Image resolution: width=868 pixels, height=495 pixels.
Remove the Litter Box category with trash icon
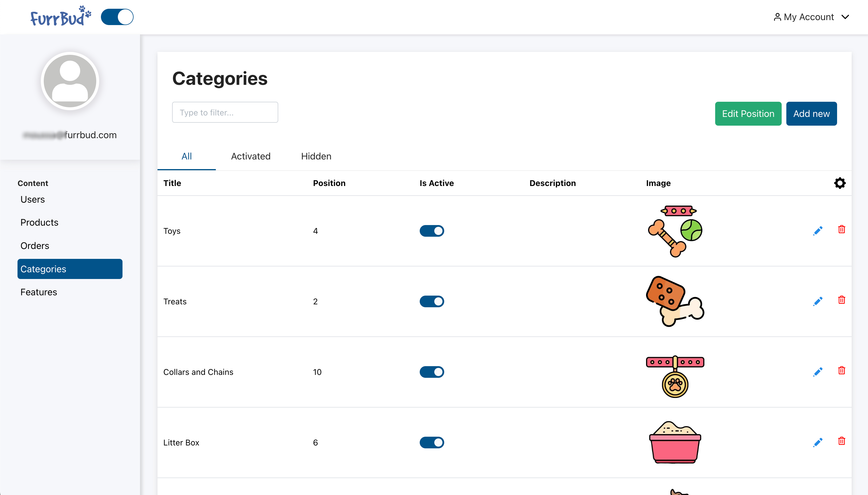(x=841, y=441)
